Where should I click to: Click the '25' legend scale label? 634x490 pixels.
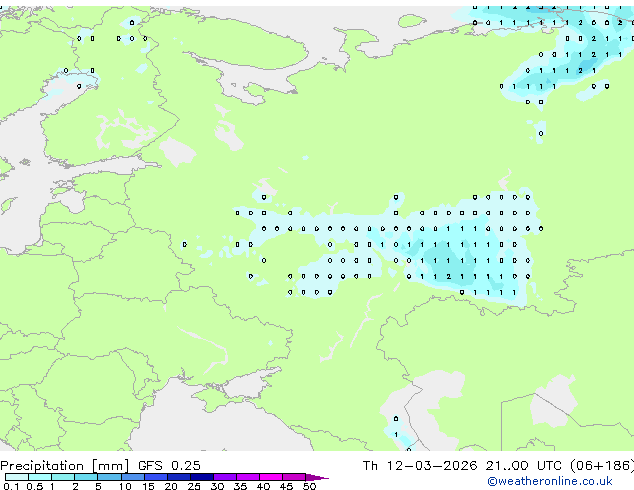pyautogui.click(x=194, y=486)
